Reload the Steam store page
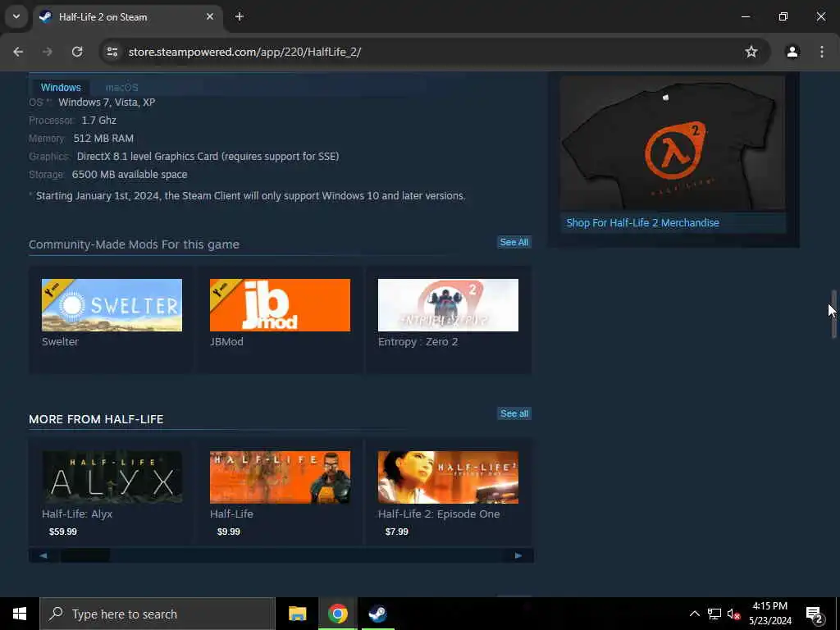Viewport: 840px width, 630px height. [x=77, y=52]
